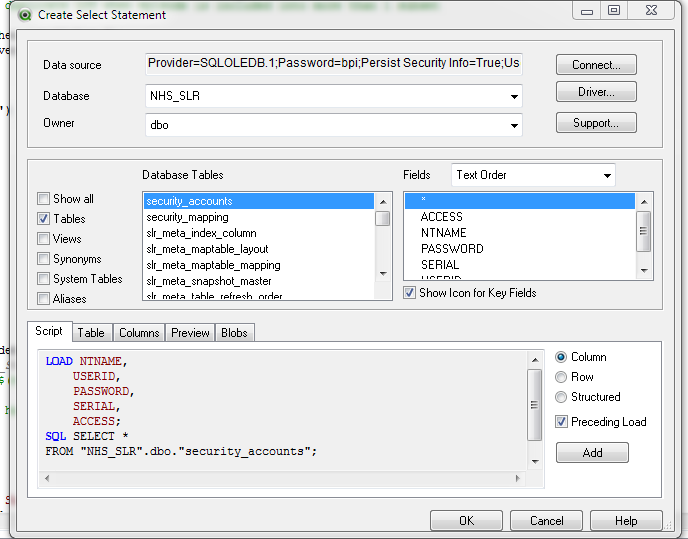Click script box horizontal scroll right arrow
The height and width of the screenshot is (539, 688).
click(x=518, y=478)
